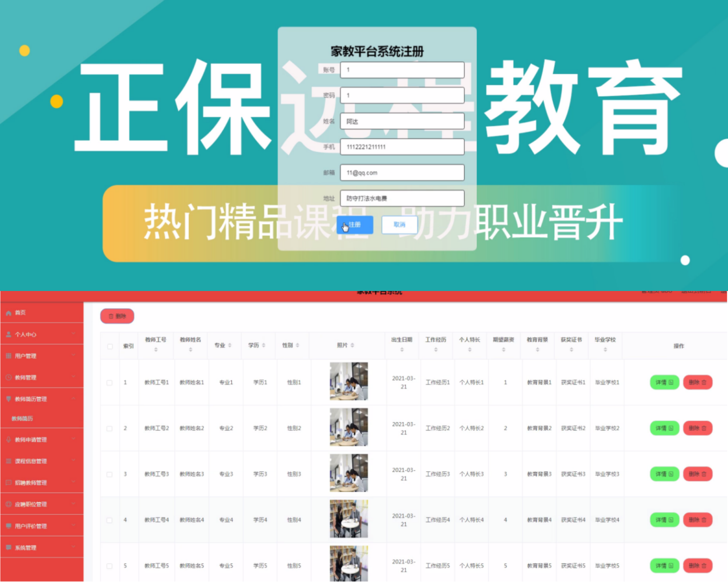Expand the 系统管理 sidebar chevron
The image size is (728, 582).
pos(74,547)
